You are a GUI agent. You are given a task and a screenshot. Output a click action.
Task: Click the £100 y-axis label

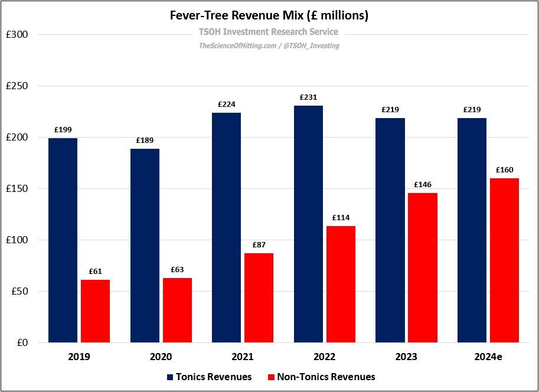tap(17, 240)
